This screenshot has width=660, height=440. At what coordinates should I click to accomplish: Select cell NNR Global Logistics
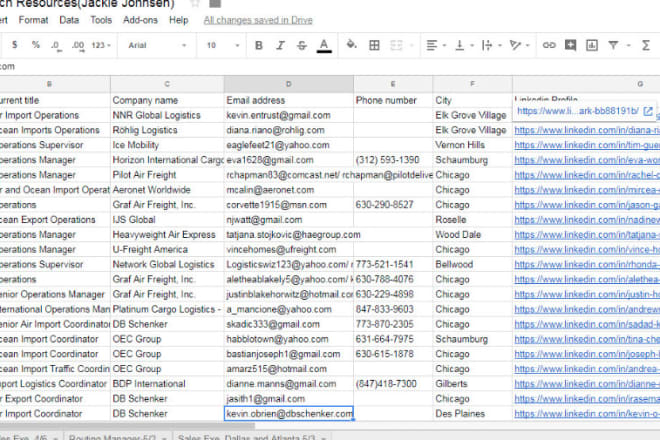(167, 115)
